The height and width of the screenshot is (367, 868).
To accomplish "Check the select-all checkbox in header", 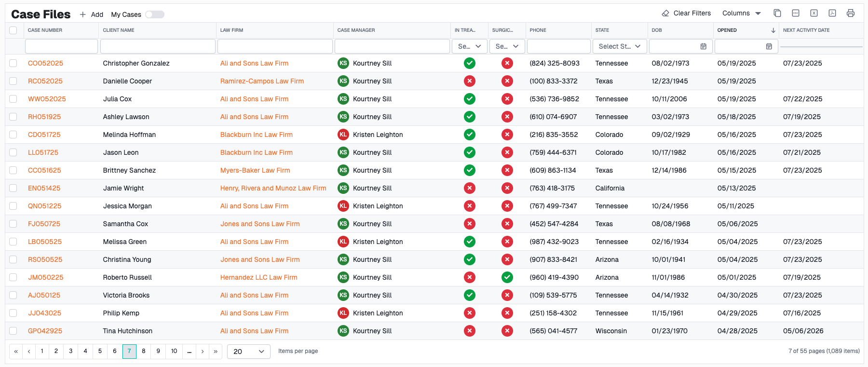I will tap(13, 30).
